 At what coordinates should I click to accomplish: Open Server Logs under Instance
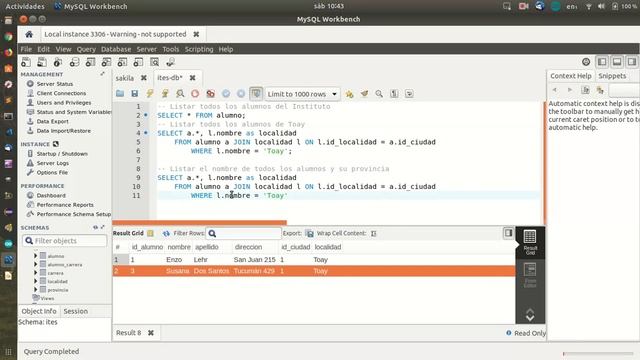click(x=53, y=163)
